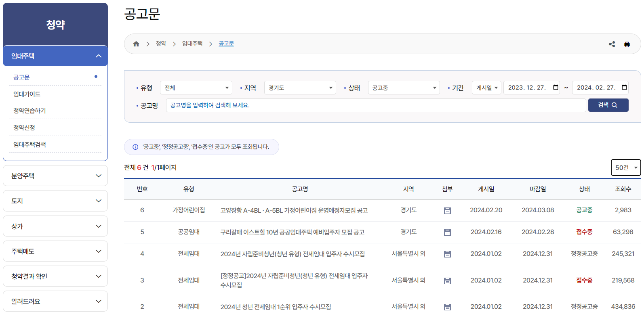644x314 pixels.
Task: Open the 지역 dropdown showing 경기도
Action: (x=300, y=88)
